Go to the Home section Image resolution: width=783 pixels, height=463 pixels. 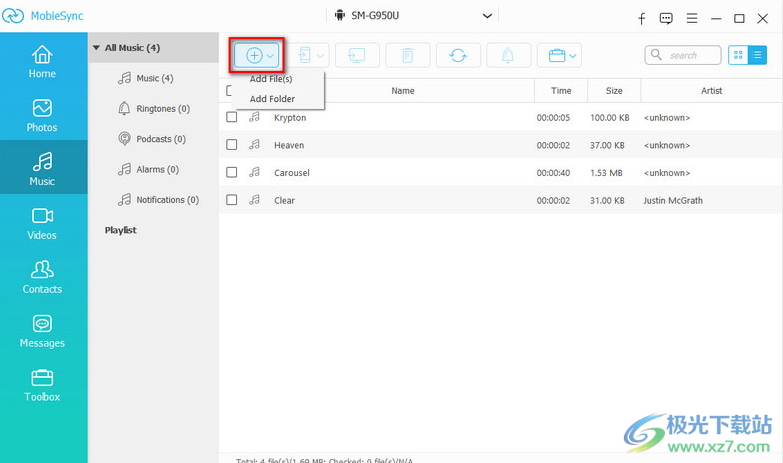tap(42, 61)
